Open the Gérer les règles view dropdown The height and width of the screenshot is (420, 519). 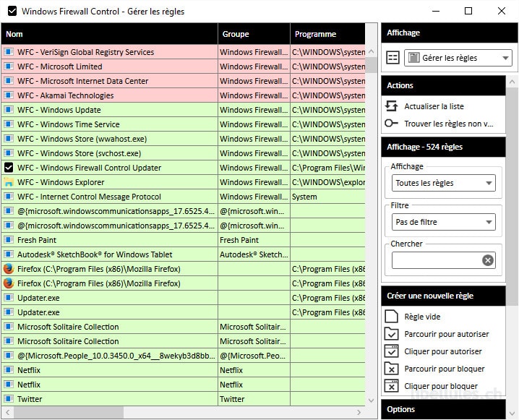click(x=458, y=58)
